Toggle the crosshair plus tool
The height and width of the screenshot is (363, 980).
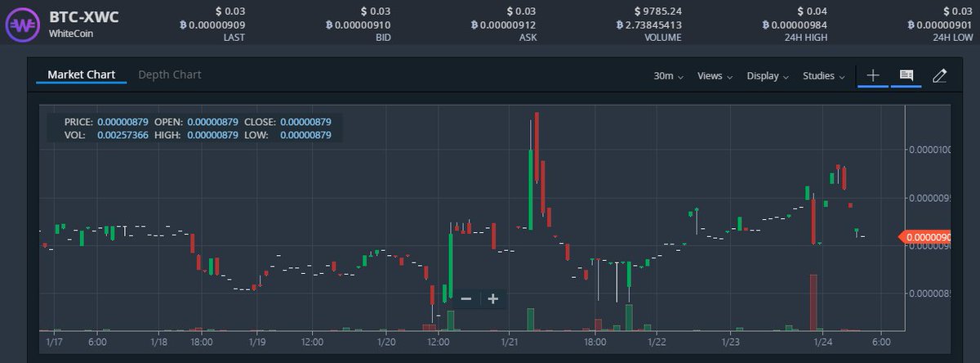point(873,75)
